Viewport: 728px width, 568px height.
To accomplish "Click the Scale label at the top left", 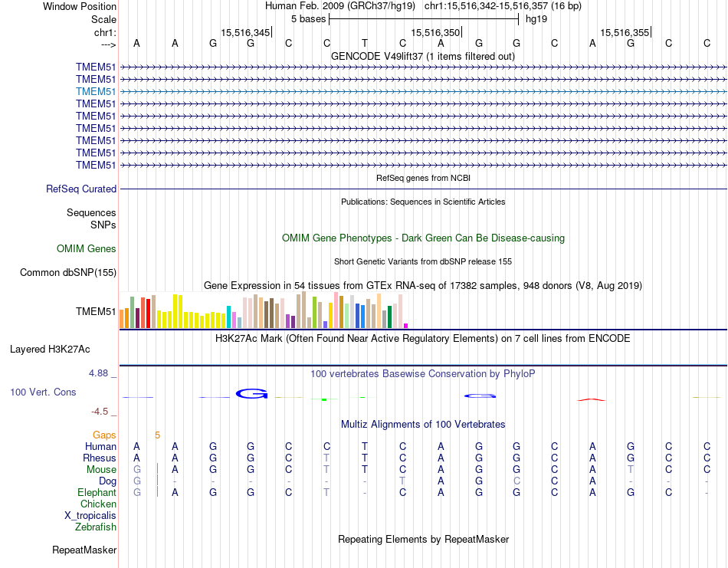I will click(103, 19).
